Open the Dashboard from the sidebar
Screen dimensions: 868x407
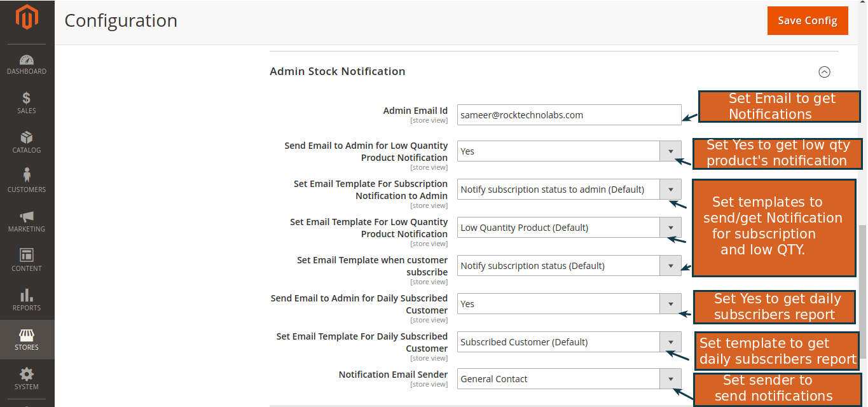click(26, 64)
